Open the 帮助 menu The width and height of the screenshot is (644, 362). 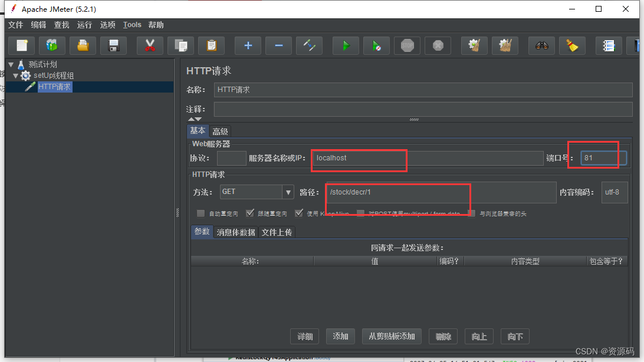[x=156, y=25]
